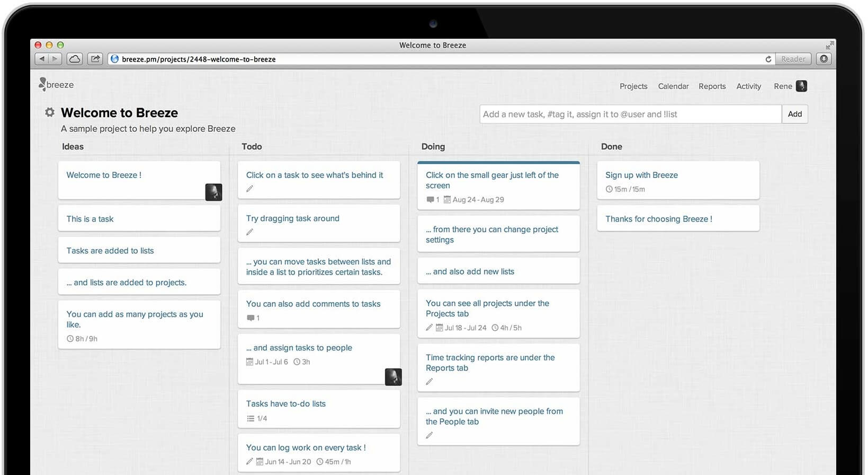Click the pencil icon under 'Try dragging task around'

[250, 232]
